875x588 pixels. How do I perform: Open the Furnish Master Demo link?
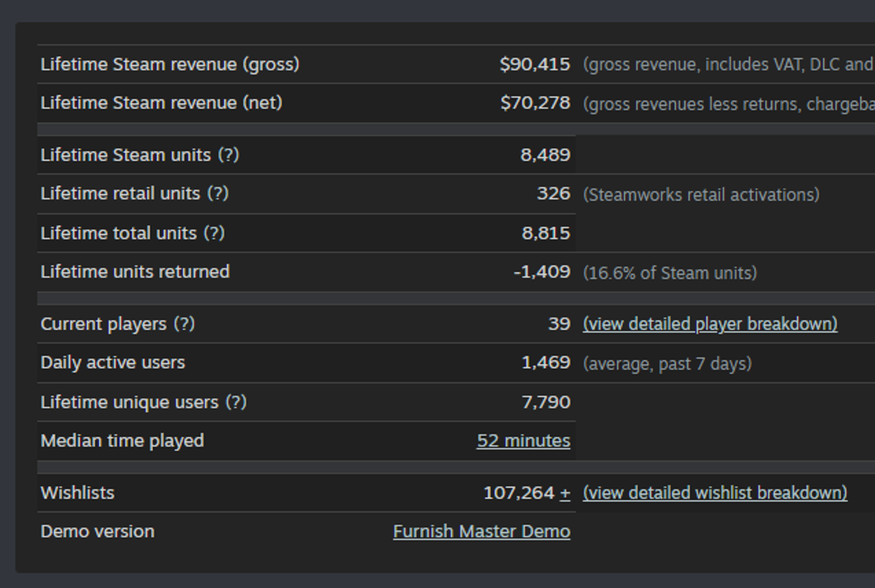pos(481,532)
